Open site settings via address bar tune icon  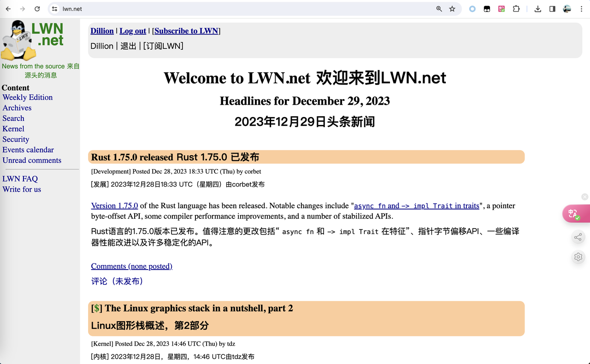53,8
